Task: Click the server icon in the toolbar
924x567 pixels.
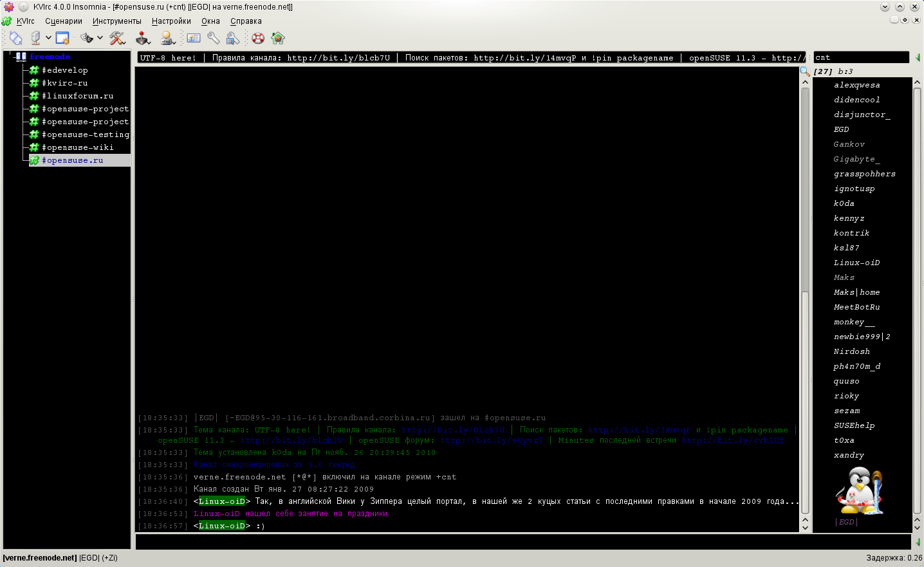Action: [35, 38]
